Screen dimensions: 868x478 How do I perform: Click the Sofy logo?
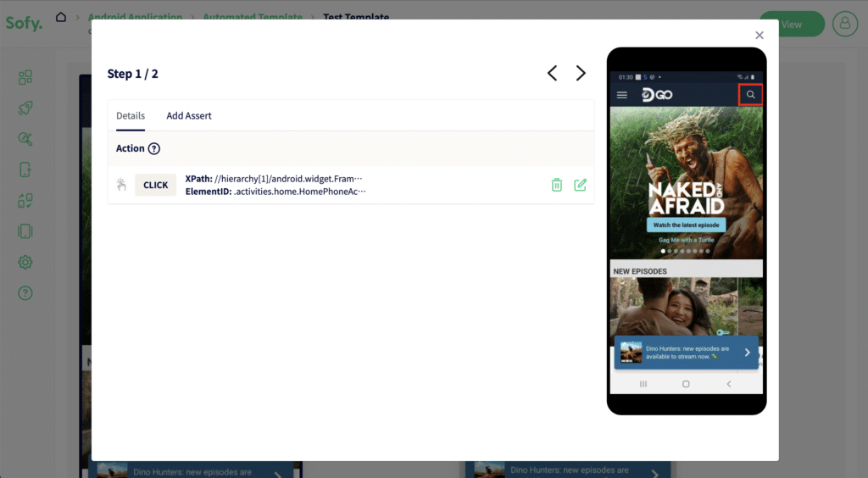coord(24,23)
